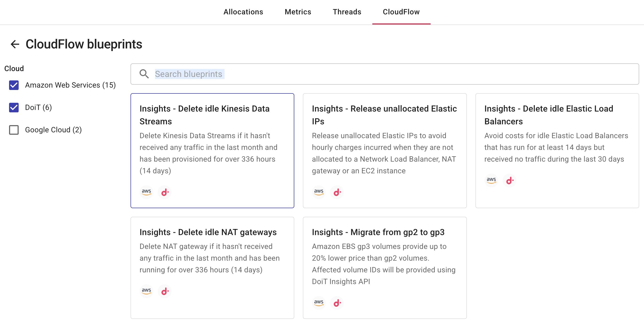This screenshot has height=328, width=644.
Task: Click the Cloud filter section heading
Action: pyautogui.click(x=14, y=68)
